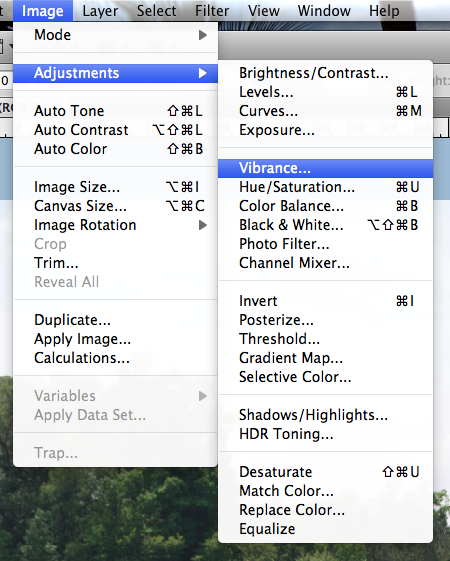Select the highlighted Adjustments menu entry
The image size is (450, 561).
[115, 73]
